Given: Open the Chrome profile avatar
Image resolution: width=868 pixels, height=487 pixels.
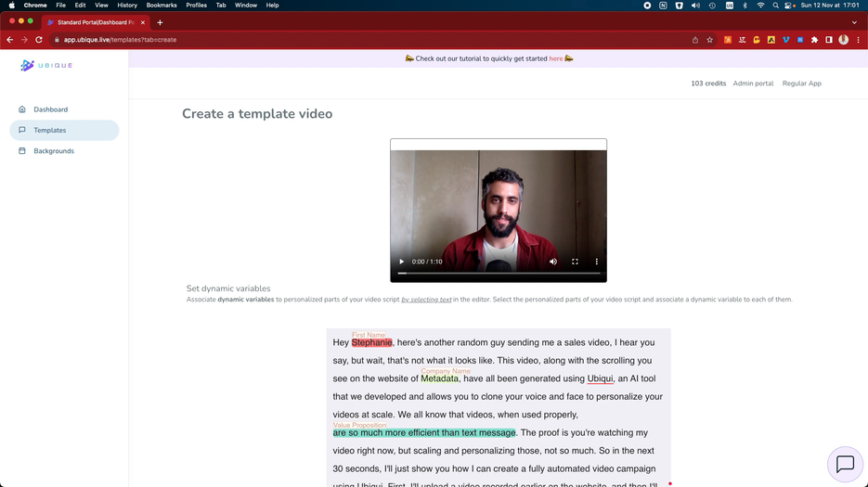Looking at the screenshot, I should 843,40.
